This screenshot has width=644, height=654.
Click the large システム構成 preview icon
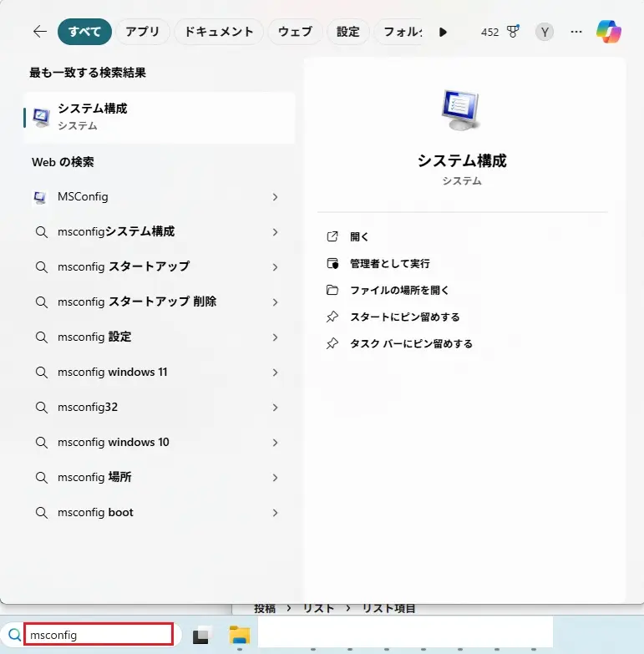tap(461, 110)
